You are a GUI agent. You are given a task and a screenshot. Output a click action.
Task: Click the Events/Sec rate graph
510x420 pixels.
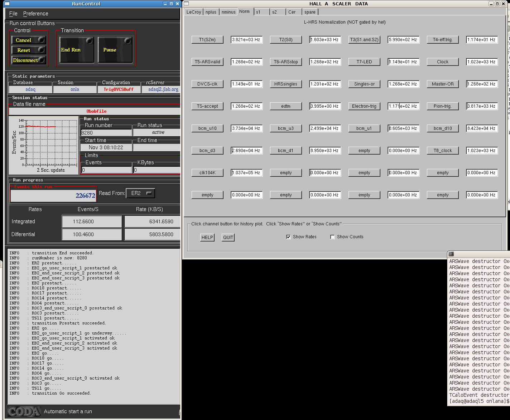(x=43, y=145)
